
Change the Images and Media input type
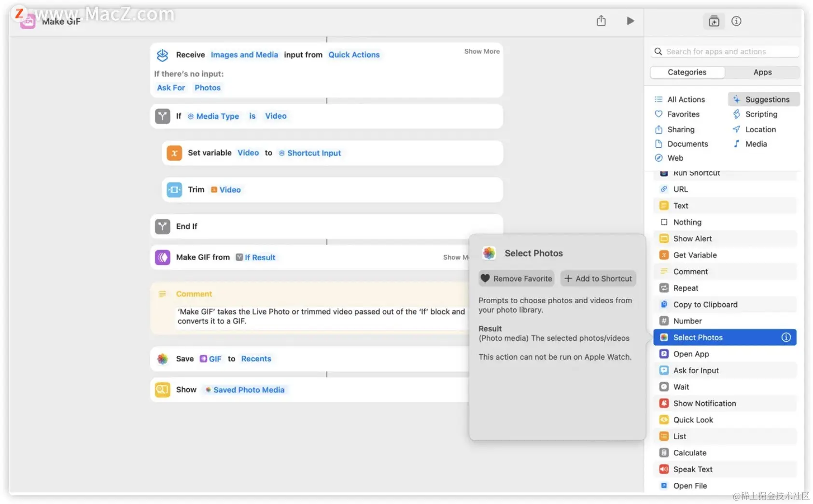(244, 55)
